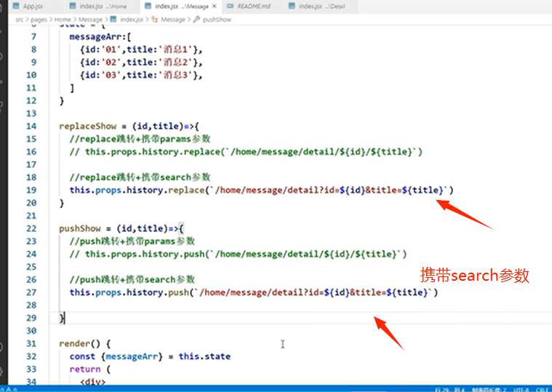Click line number 7 in gutter
Screen dimensions: 552x392
[33, 36]
